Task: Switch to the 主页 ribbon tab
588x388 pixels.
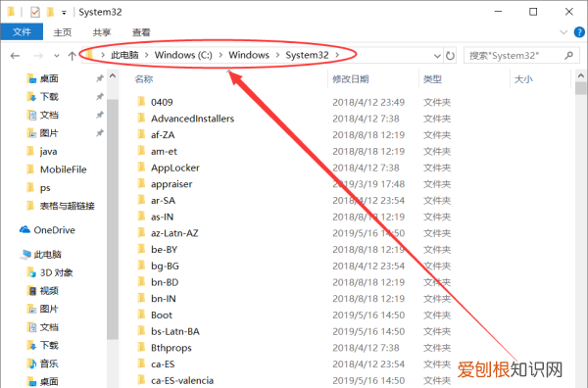Action: point(63,32)
